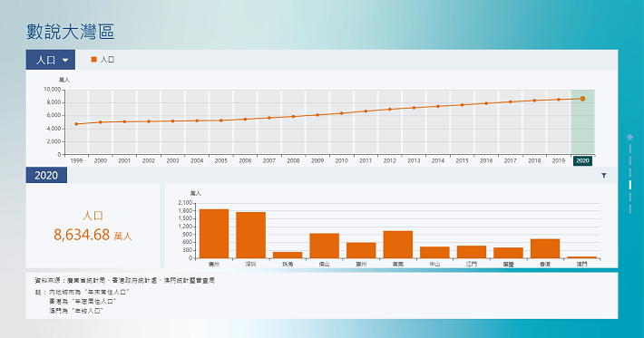Select year 1999 on the timeline axis

pos(76,160)
